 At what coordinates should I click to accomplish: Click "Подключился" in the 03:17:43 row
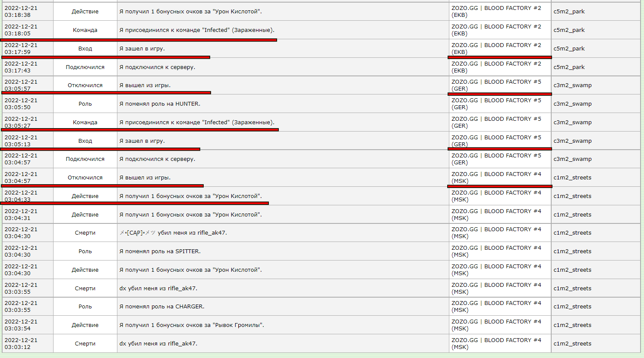85,67
